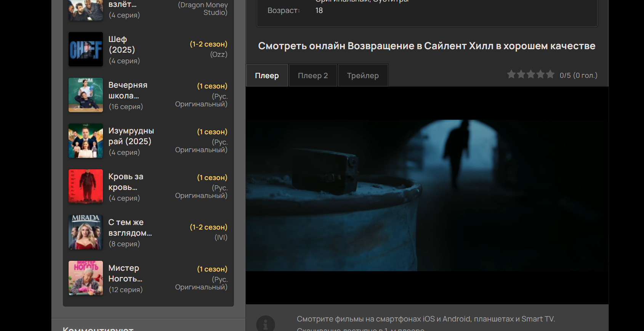Switch to the Плеер 2 tab

[313, 76]
